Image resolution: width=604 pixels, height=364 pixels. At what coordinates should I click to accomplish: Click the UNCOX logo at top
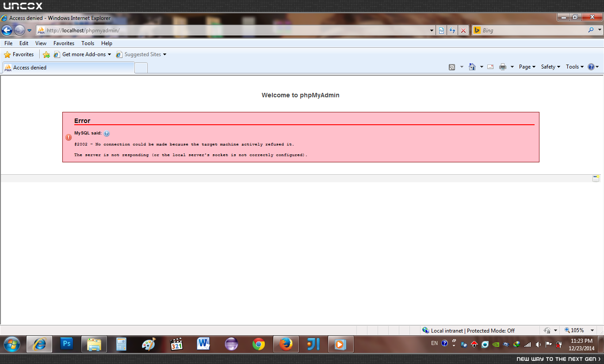tap(23, 6)
